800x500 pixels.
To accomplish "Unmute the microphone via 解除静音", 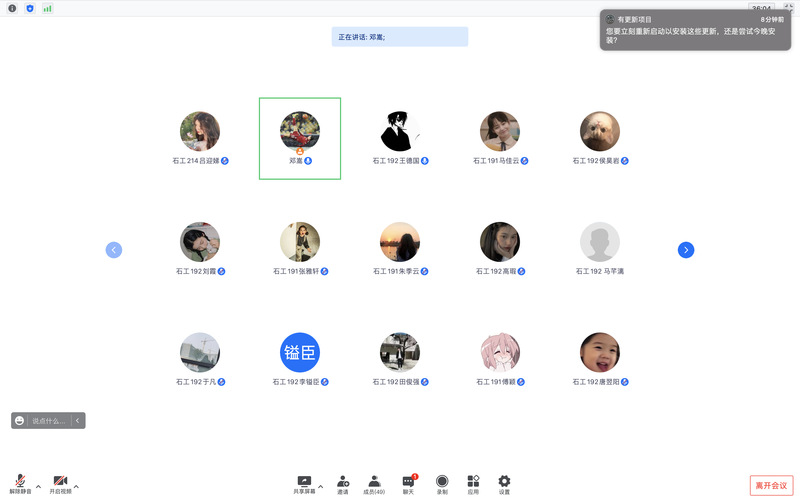I will [20, 483].
